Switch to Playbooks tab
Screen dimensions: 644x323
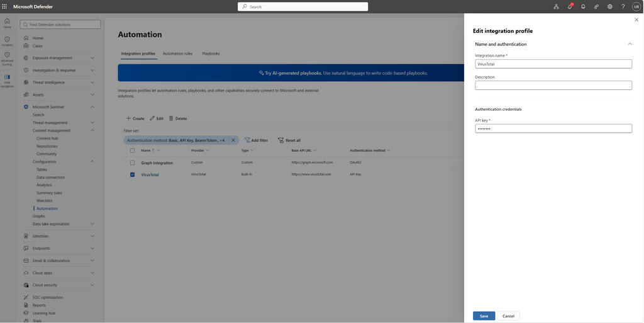[211, 54]
